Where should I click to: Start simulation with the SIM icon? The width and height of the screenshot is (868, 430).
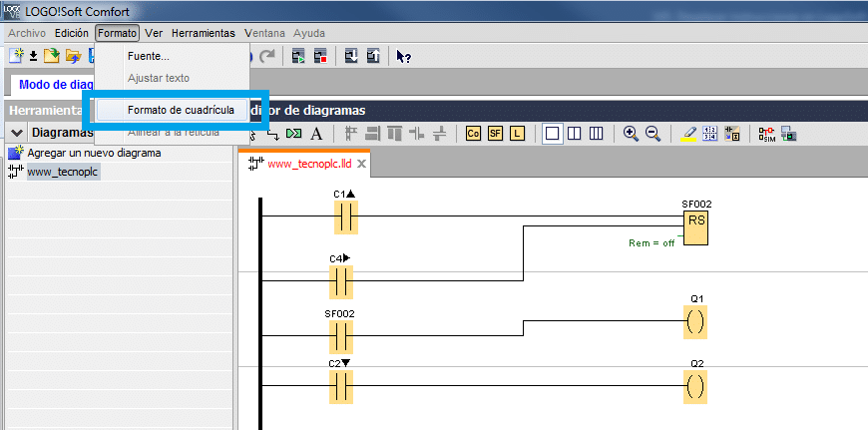point(766,134)
